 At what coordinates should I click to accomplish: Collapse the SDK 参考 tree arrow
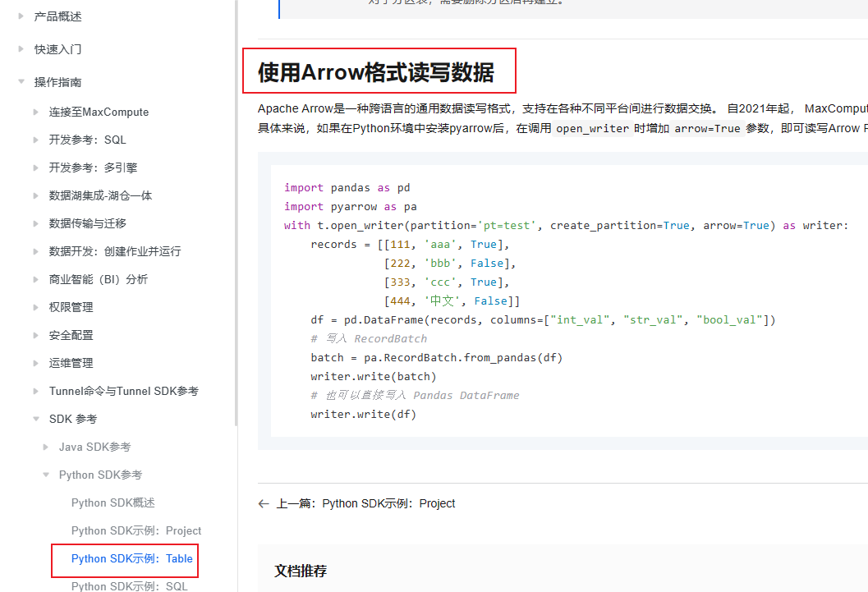(36, 419)
